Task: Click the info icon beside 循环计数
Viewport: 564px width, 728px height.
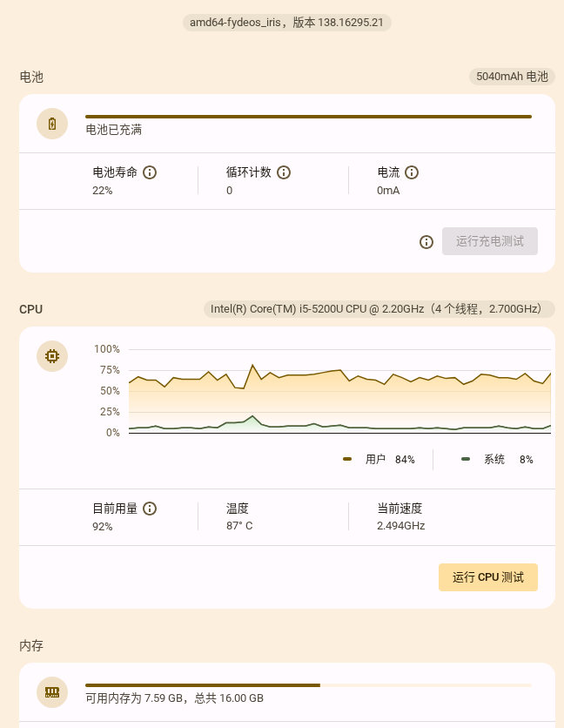Action: (x=284, y=172)
